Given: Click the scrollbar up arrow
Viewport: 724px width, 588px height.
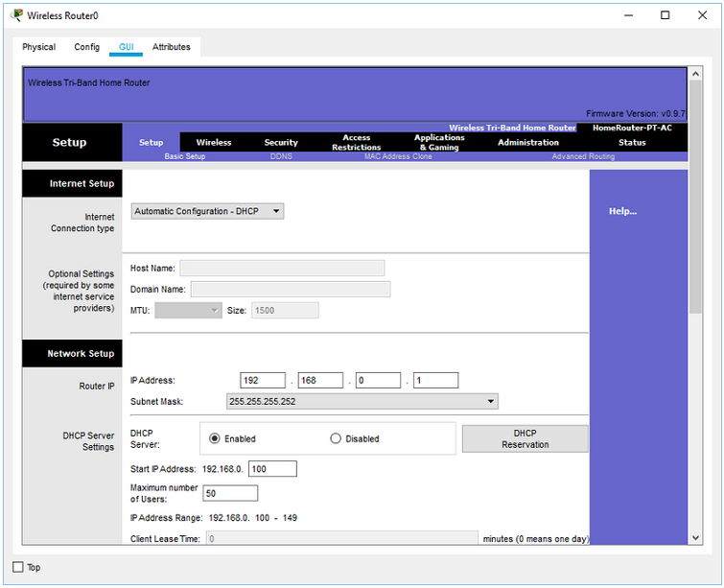Looking at the screenshot, I should 695,74.
